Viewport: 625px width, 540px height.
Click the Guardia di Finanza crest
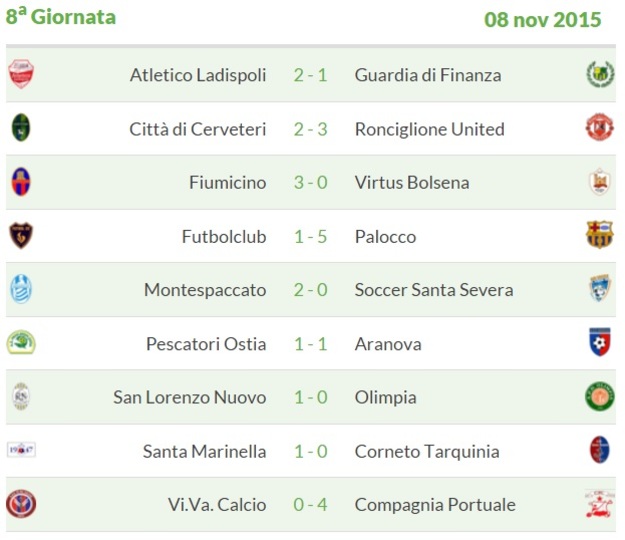600,74
